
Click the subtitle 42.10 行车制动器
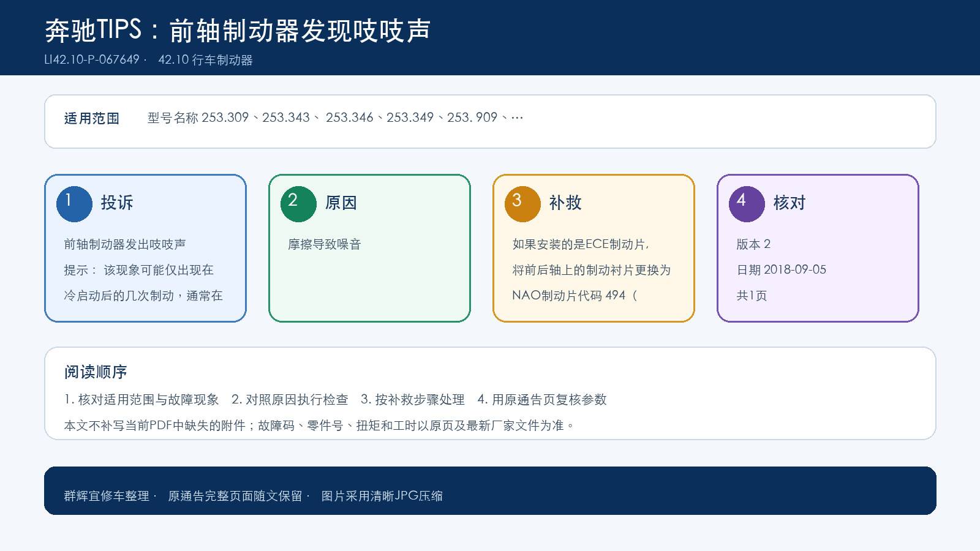pos(206,60)
